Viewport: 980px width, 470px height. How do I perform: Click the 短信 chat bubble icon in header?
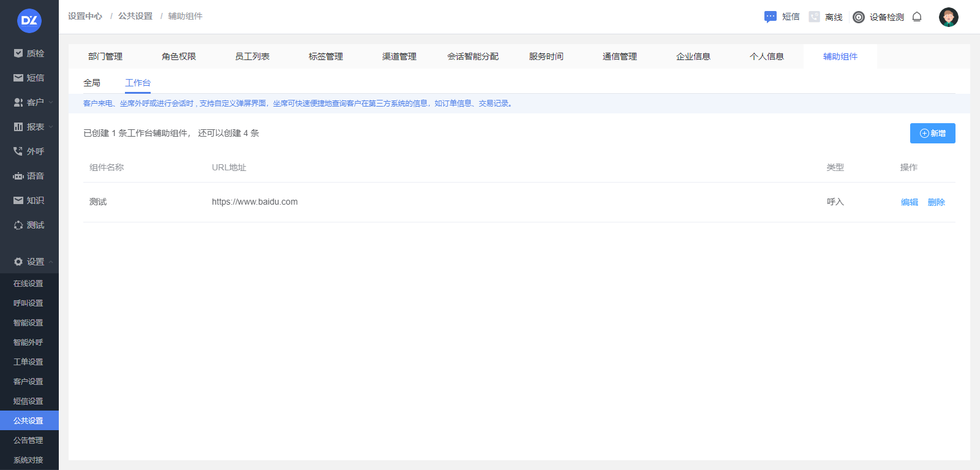pyautogui.click(x=770, y=17)
